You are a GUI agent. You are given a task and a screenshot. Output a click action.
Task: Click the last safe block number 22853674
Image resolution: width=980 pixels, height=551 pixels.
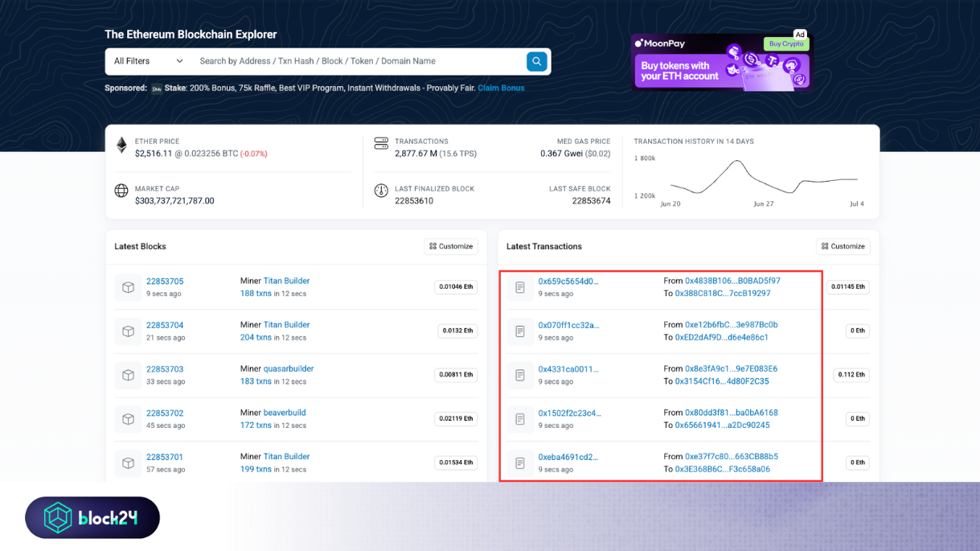[591, 201]
